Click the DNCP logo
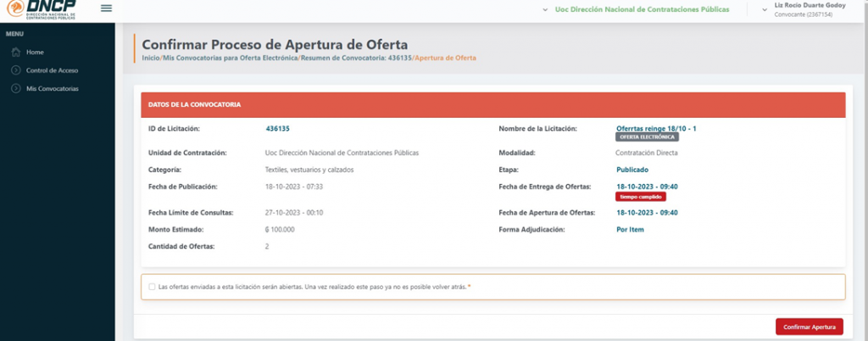 42,9
